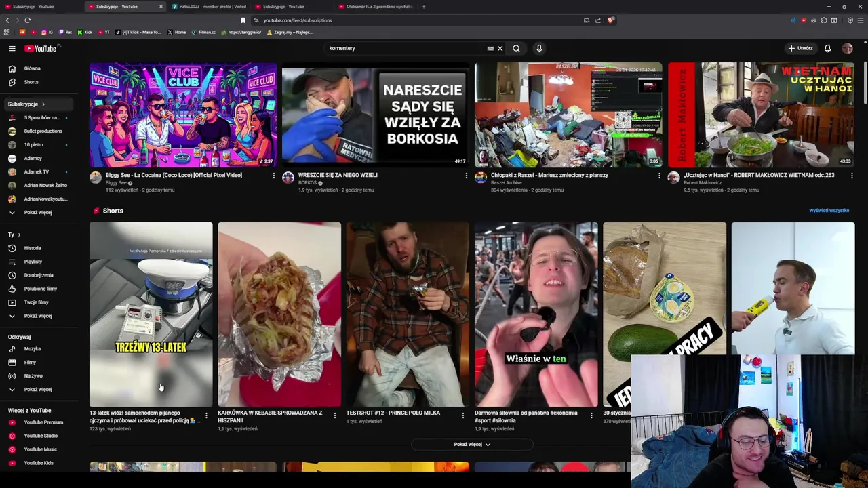Open the kebab wrap Short thumbnail

coord(279,314)
